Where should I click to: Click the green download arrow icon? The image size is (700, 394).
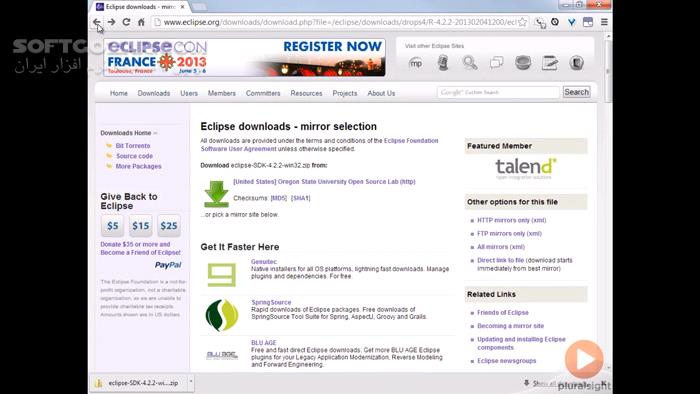216,194
